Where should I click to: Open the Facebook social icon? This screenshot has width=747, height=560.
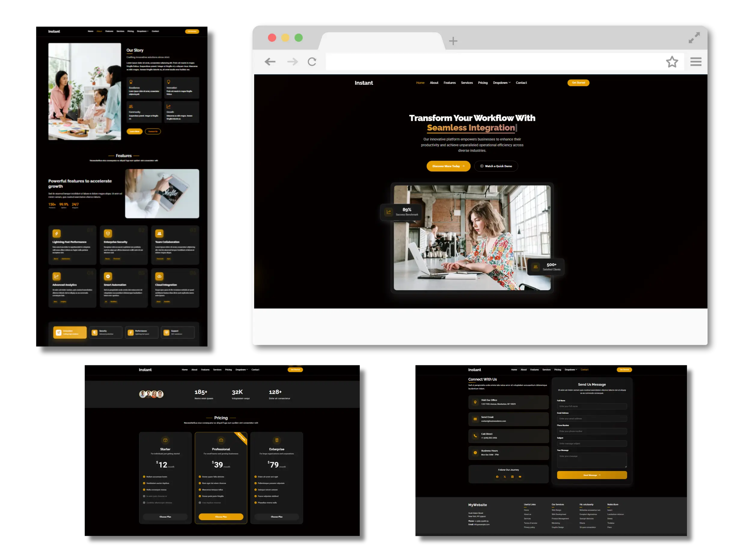[497, 476]
